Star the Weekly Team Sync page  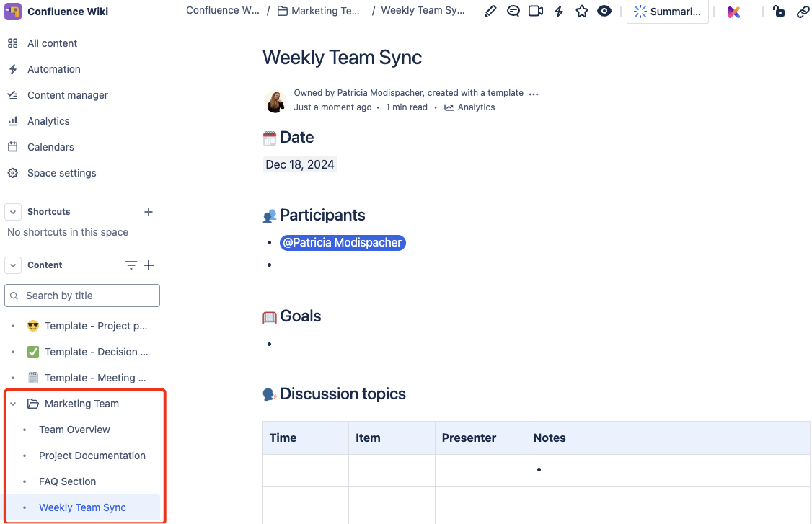[x=582, y=11]
